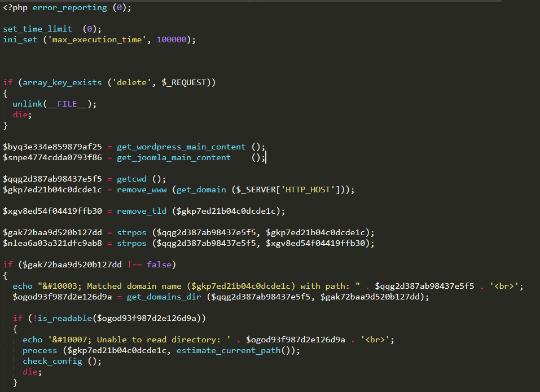
Task: Click the <?php opening tag
Action: click(x=15, y=7)
